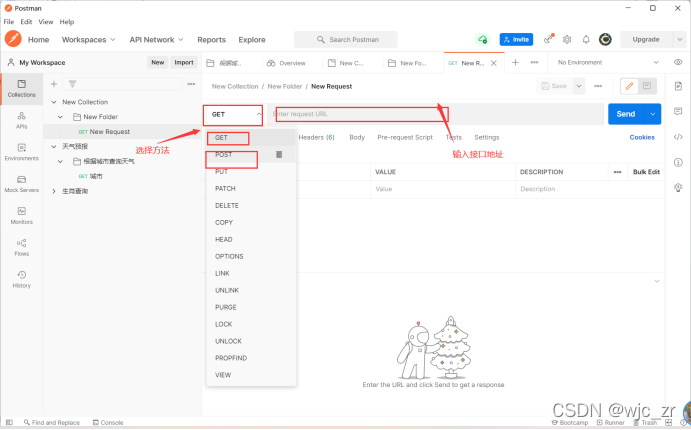Open the lightbulb icon in right sidebar
691x430 pixels.
point(678,188)
